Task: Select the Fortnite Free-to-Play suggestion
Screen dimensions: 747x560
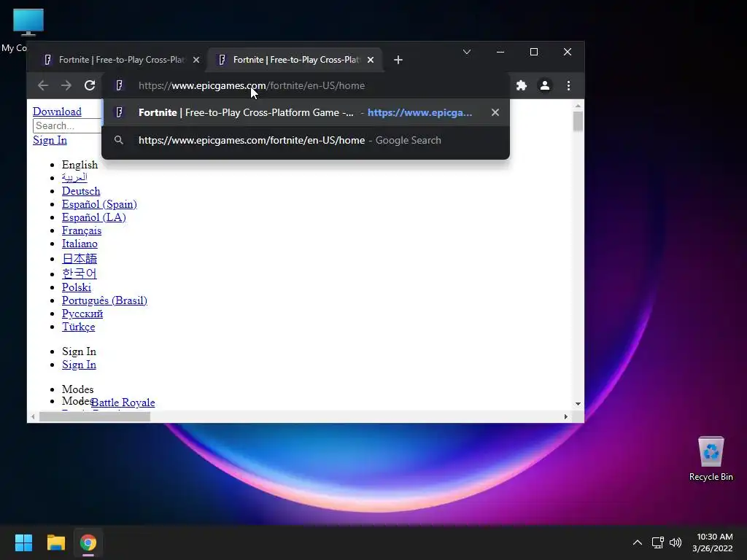Action: 306,112
